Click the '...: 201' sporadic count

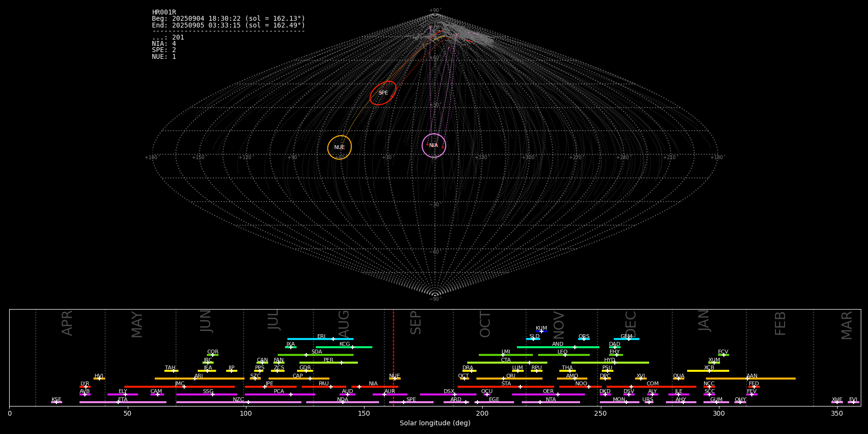168,38
